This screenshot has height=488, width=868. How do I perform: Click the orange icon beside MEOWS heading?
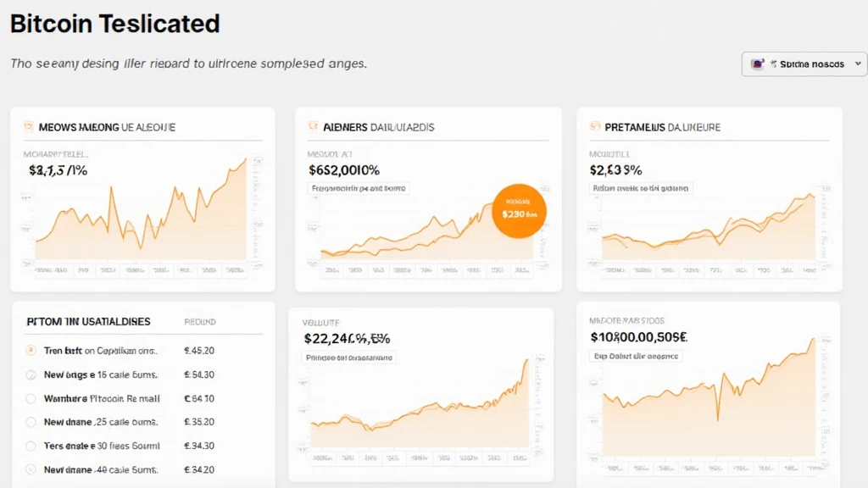[29, 127]
